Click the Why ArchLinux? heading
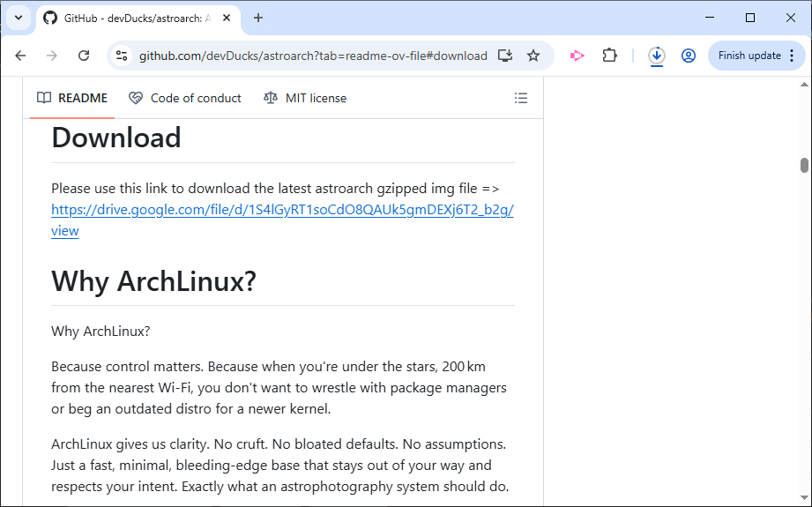This screenshot has width=812, height=507. [153, 281]
